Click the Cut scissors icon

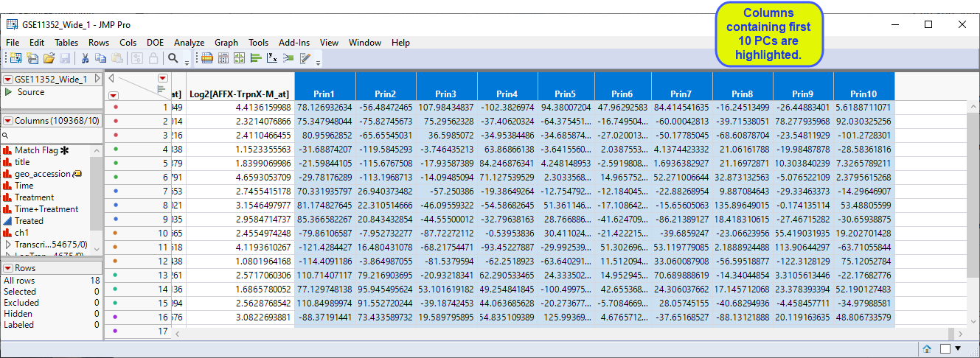pyautogui.click(x=85, y=58)
